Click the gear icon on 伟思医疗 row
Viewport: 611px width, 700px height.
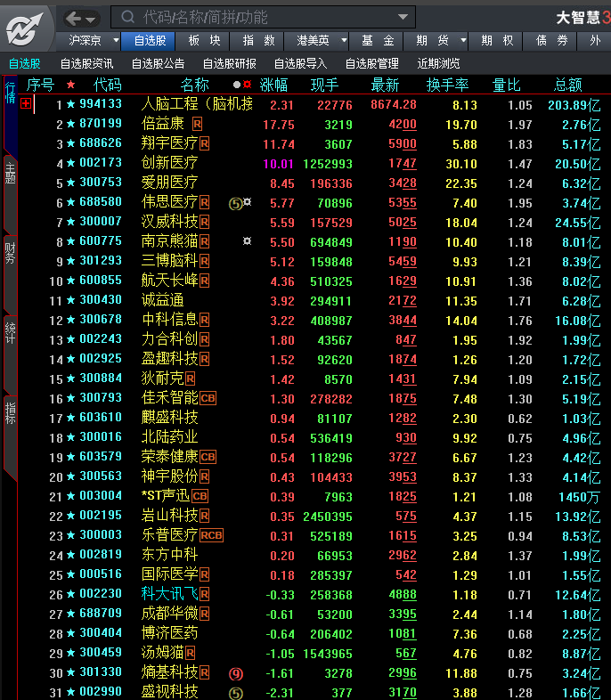(x=248, y=202)
